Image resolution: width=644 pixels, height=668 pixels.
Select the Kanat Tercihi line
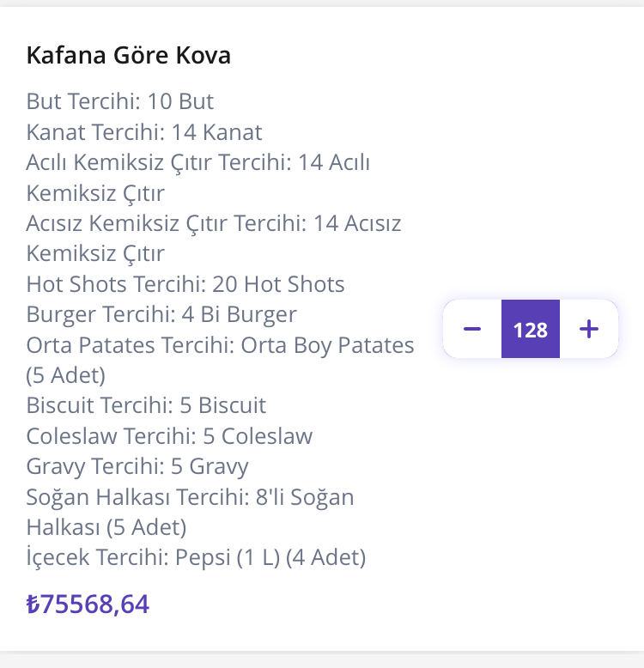click(144, 132)
